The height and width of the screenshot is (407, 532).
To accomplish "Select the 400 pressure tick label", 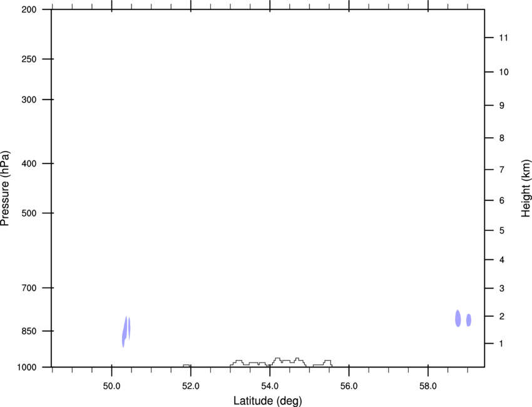I will point(29,163).
